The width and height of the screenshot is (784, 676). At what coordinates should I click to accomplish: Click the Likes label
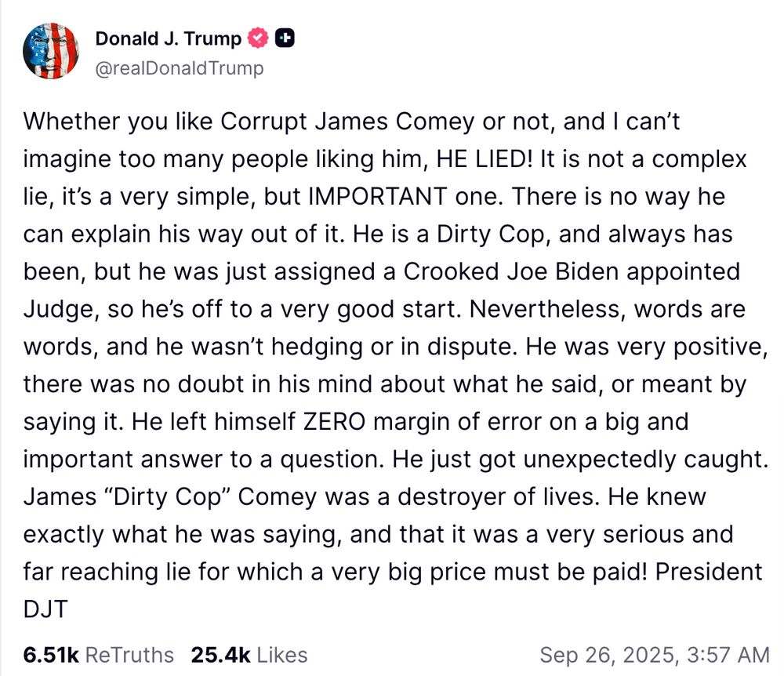click(282, 655)
